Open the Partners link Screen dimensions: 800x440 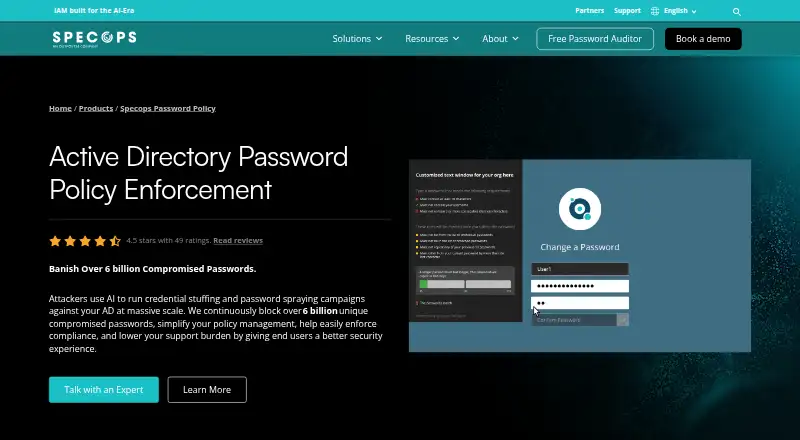click(x=589, y=11)
